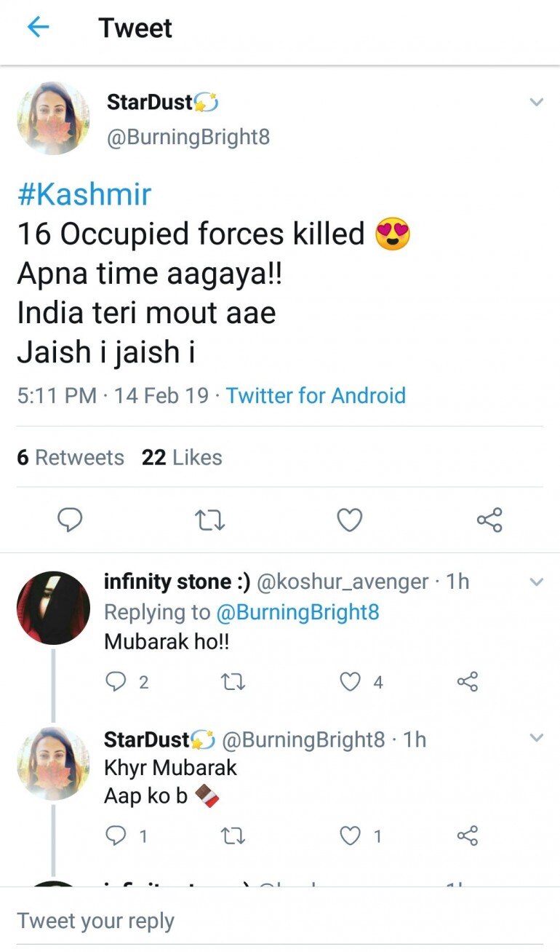Retweet the main #Kashmir tweet
Screen dimensions: 560x952
coord(210,520)
